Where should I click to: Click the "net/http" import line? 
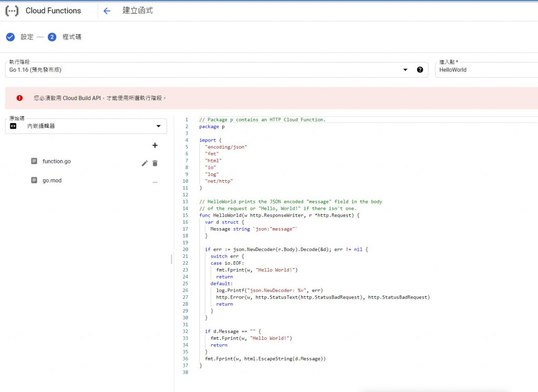click(x=219, y=181)
